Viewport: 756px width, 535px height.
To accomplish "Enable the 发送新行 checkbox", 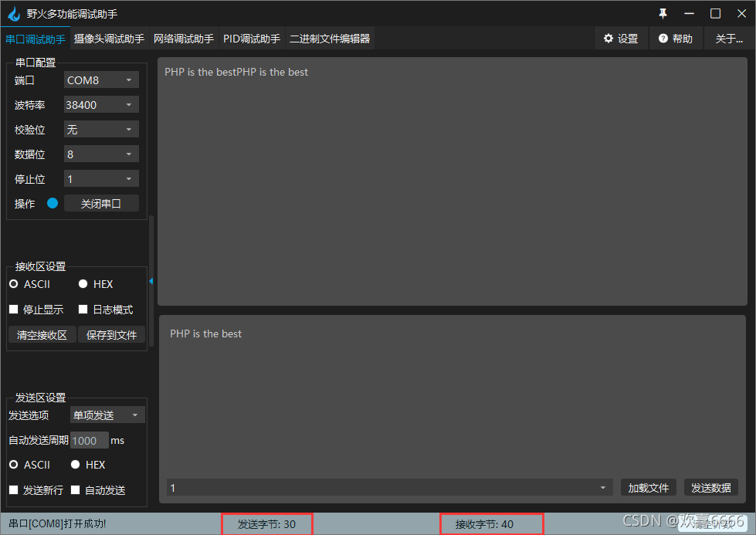I will tap(13, 490).
